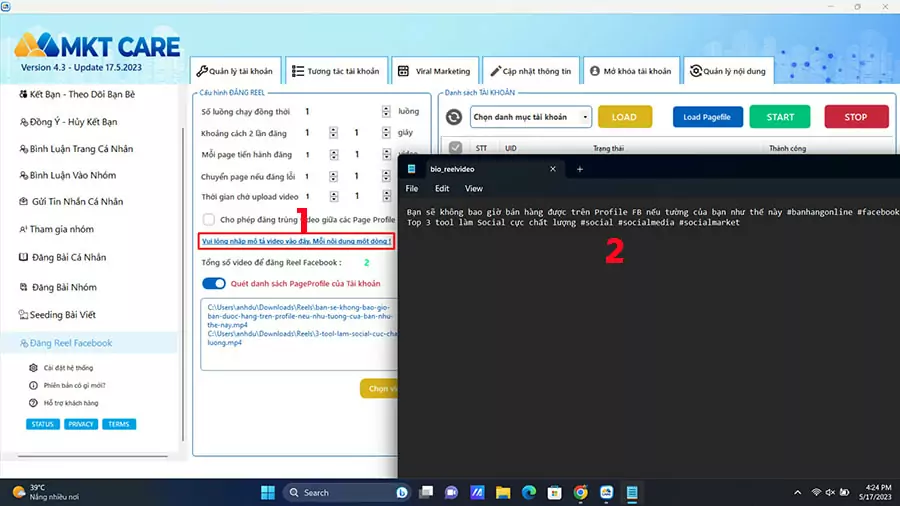This screenshot has height=506, width=900.
Task: Click the video description link
Action: point(296,241)
